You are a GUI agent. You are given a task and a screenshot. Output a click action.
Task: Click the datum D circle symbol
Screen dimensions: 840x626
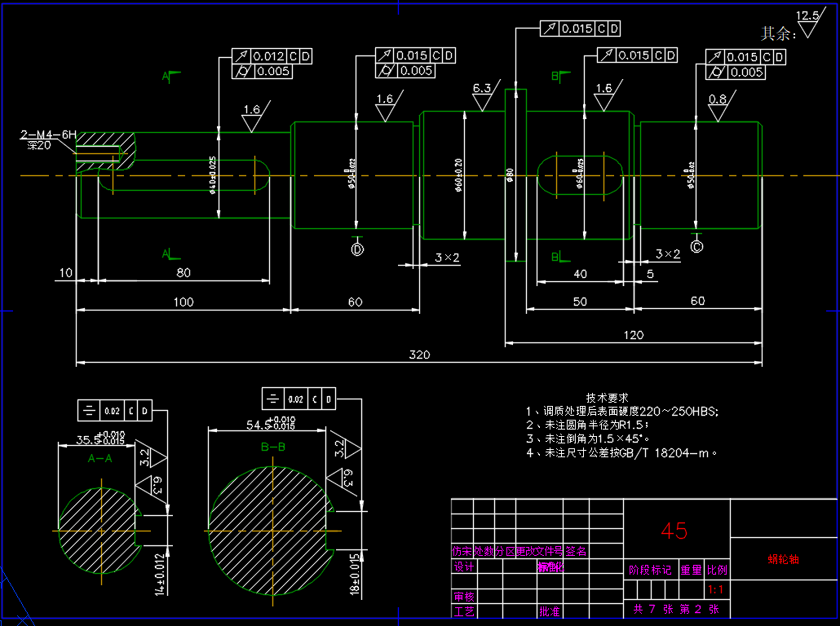[357, 249]
